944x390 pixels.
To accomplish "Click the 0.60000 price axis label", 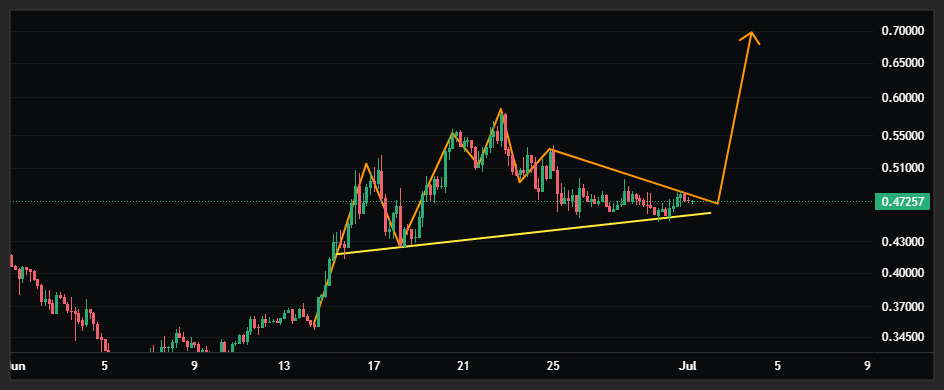I will [x=902, y=98].
